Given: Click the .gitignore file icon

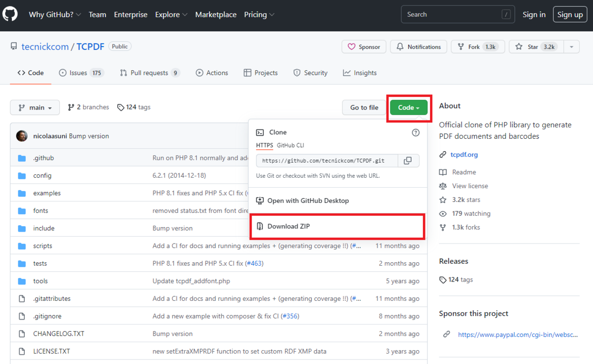Looking at the screenshot, I should click(22, 316).
